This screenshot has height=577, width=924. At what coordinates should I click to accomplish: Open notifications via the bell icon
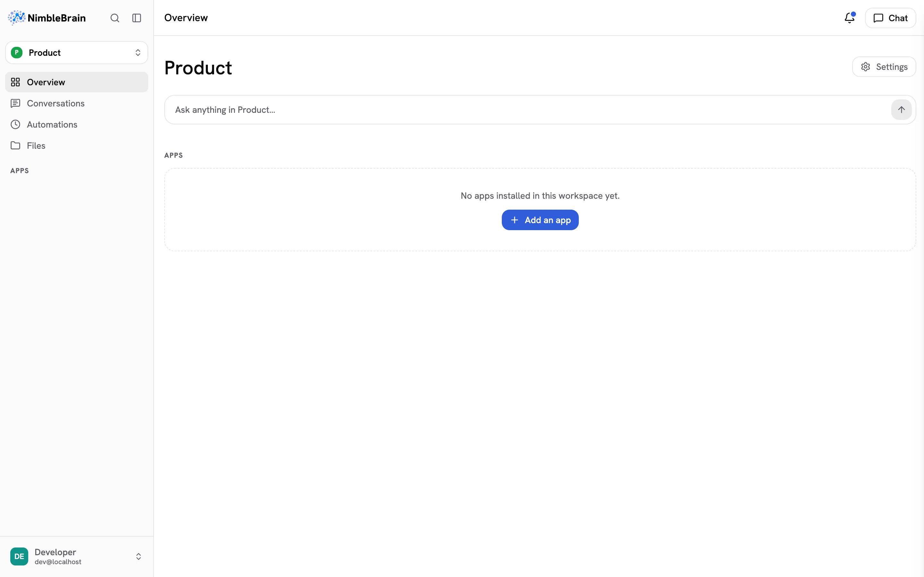(850, 18)
